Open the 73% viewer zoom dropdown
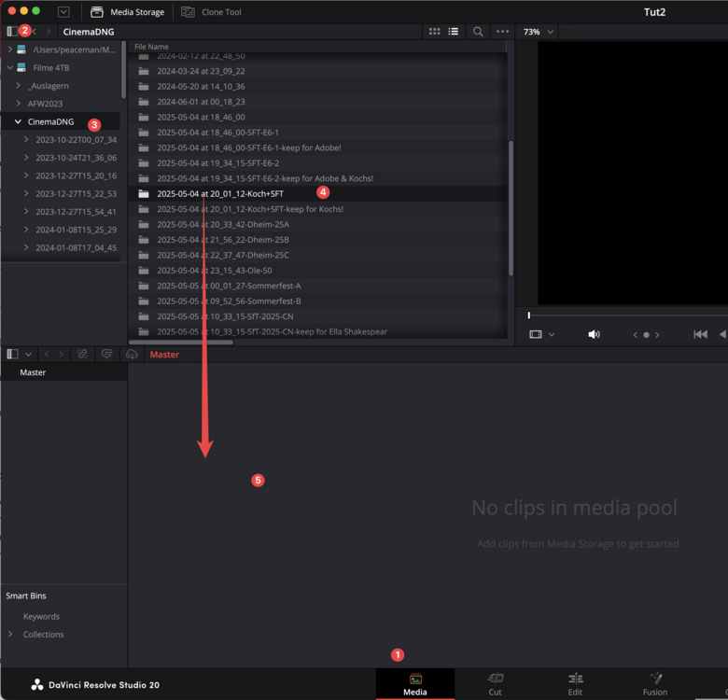Viewport: 728px width, 700px height. coord(539,32)
